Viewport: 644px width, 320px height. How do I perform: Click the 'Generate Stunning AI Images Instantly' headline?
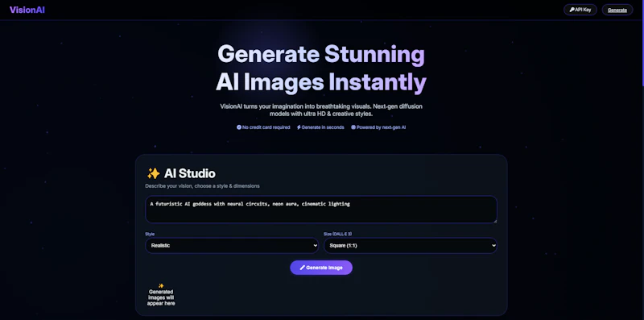tap(321, 69)
